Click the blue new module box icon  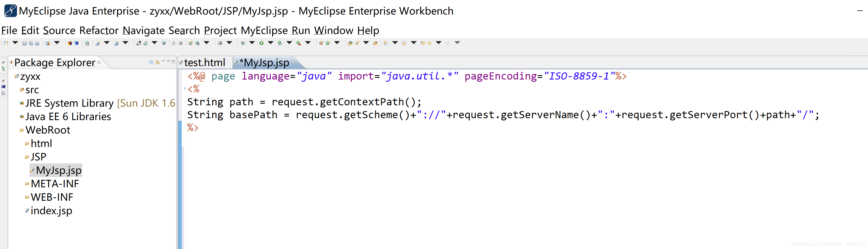pos(76,43)
